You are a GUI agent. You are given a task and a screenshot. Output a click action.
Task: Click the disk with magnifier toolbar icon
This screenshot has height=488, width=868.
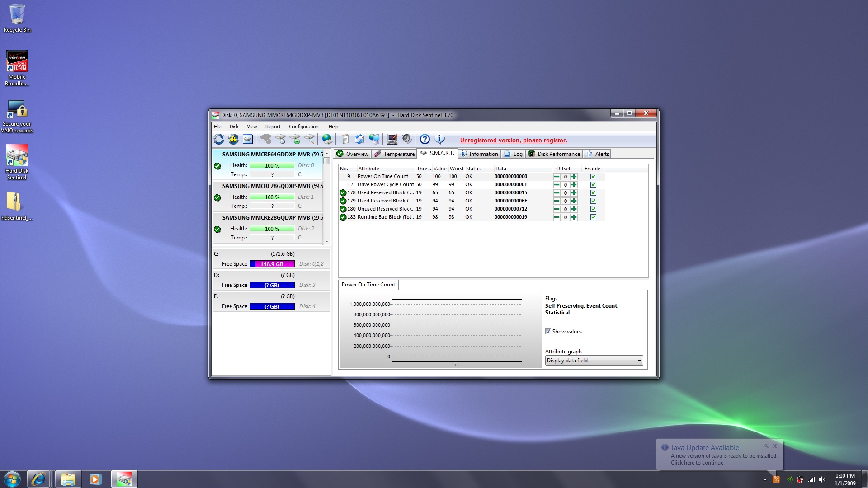(x=309, y=139)
